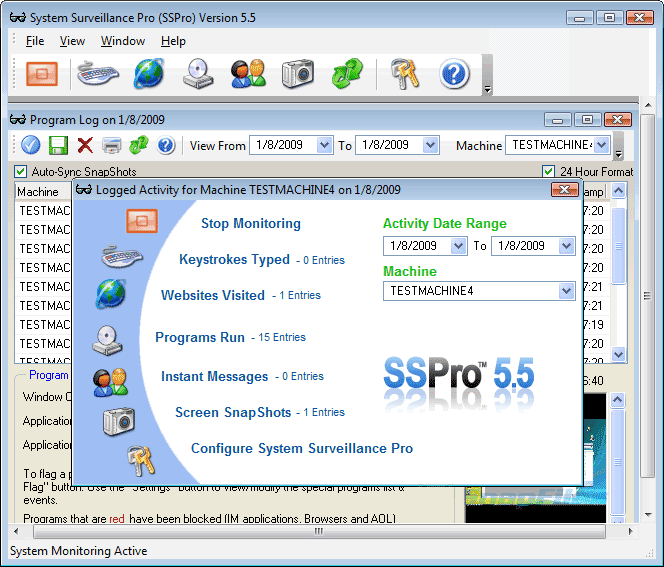Viewport: 664px width, 567px height.
Task: Click the globe icon in activity dialog sidebar
Action: pos(111,293)
